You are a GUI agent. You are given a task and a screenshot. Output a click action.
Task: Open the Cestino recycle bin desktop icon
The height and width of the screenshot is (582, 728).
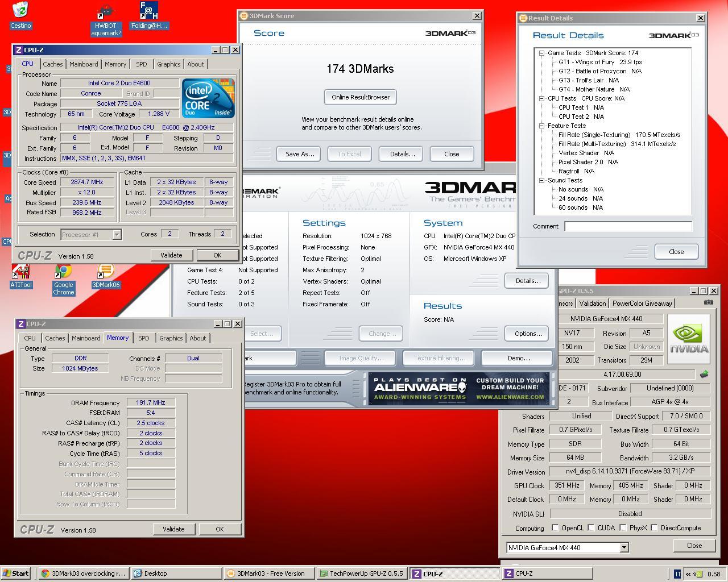[20, 15]
